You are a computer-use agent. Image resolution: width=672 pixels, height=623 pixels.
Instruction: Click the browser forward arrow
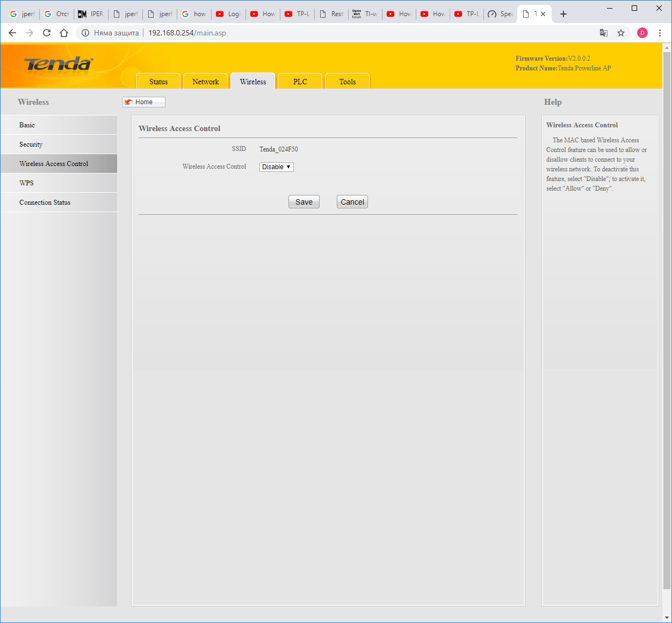pos(30,33)
